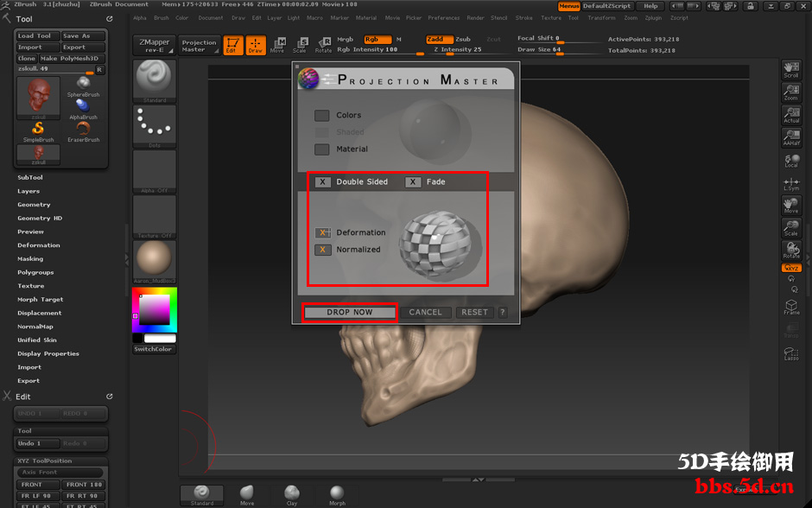This screenshot has width=812, height=508.
Task: Open the large Standard brush thumbnail above Dots
Action: tap(155, 81)
